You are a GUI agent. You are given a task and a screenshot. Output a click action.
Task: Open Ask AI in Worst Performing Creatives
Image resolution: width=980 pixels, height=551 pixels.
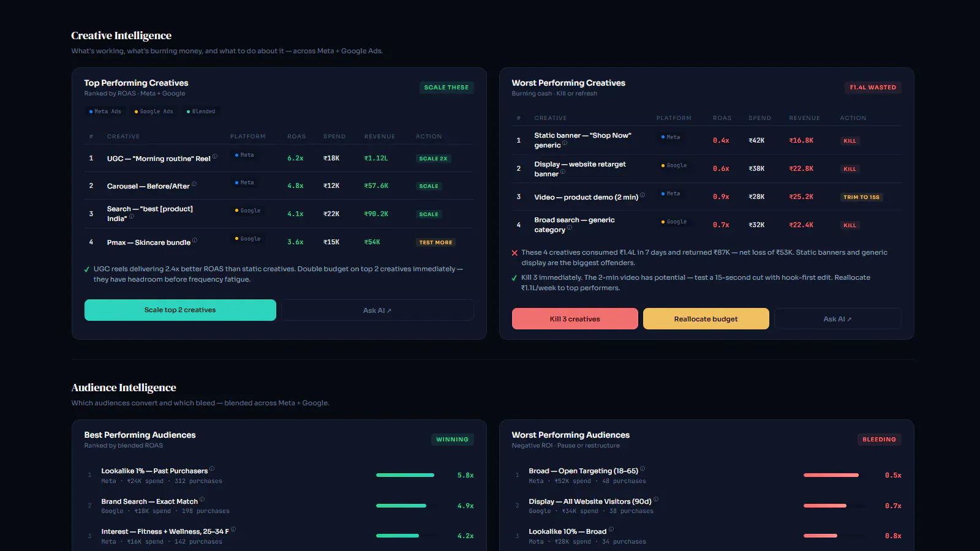coord(837,319)
